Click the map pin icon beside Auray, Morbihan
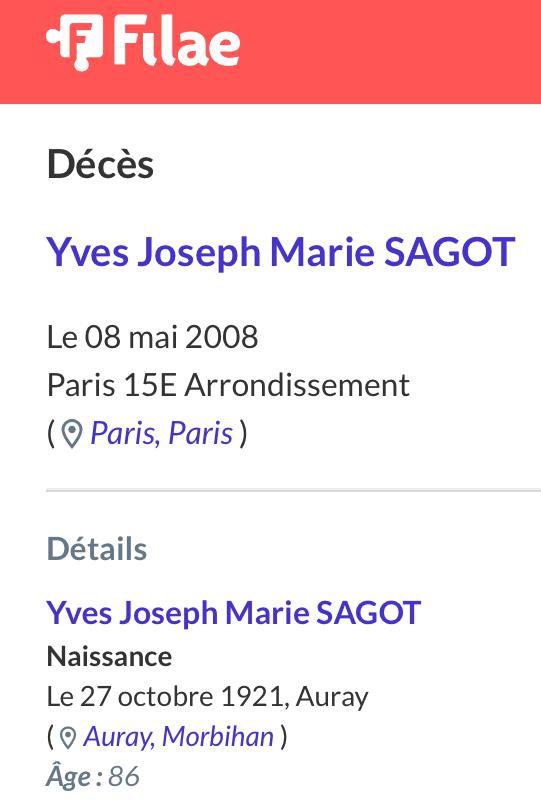 pos(68,738)
